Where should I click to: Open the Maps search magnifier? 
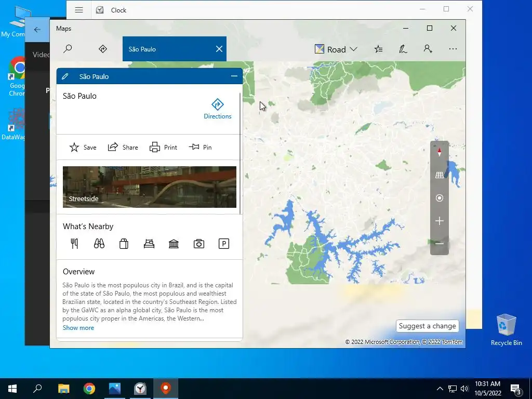click(68, 49)
